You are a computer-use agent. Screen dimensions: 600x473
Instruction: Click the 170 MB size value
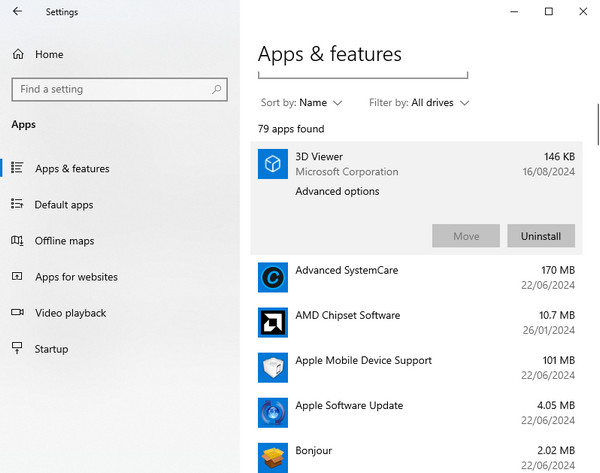pyautogui.click(x=558, y=270)
